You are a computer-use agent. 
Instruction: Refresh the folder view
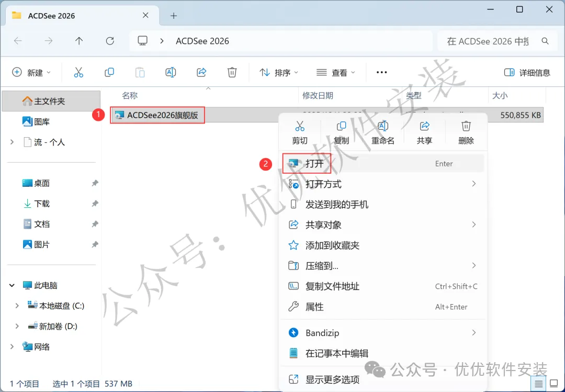[110, 41]
